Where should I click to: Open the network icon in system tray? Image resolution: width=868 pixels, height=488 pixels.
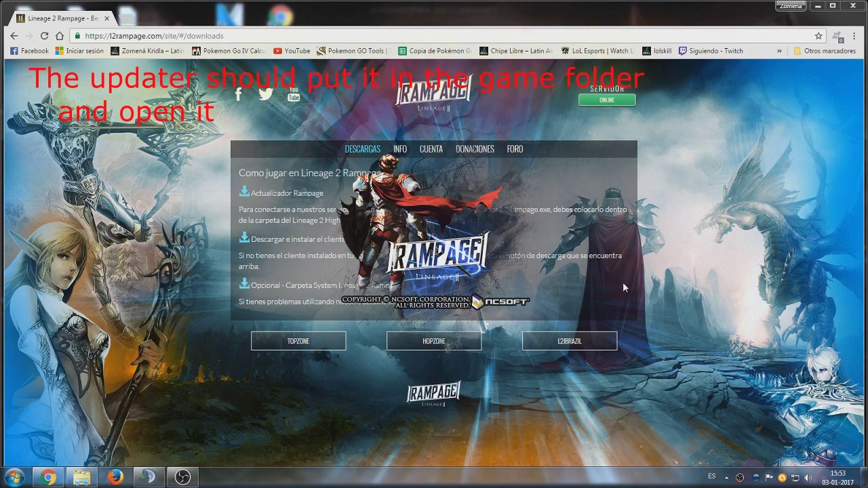point(795,478)
